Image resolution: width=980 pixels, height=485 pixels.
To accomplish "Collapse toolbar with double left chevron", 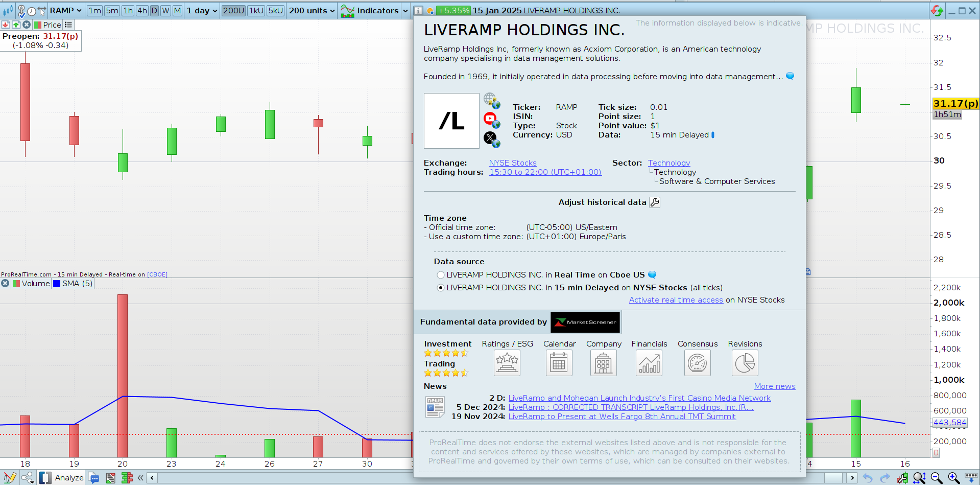I will point(140,478).
